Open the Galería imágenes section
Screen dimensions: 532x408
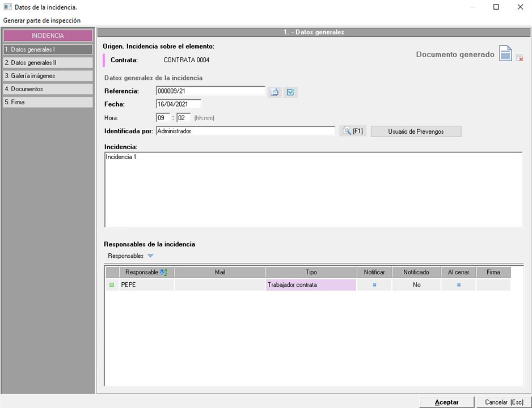pos(48,76)
